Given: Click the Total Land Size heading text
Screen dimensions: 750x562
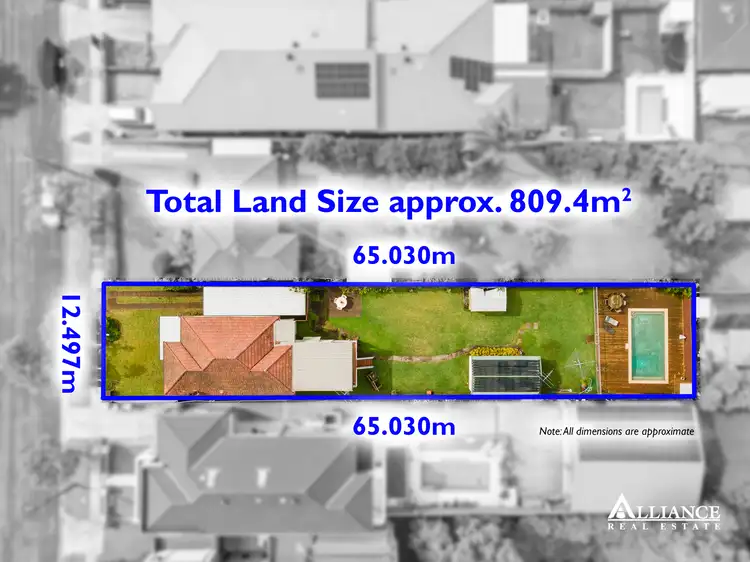Looking at the screenshot, I should click(x=388, y=201).
